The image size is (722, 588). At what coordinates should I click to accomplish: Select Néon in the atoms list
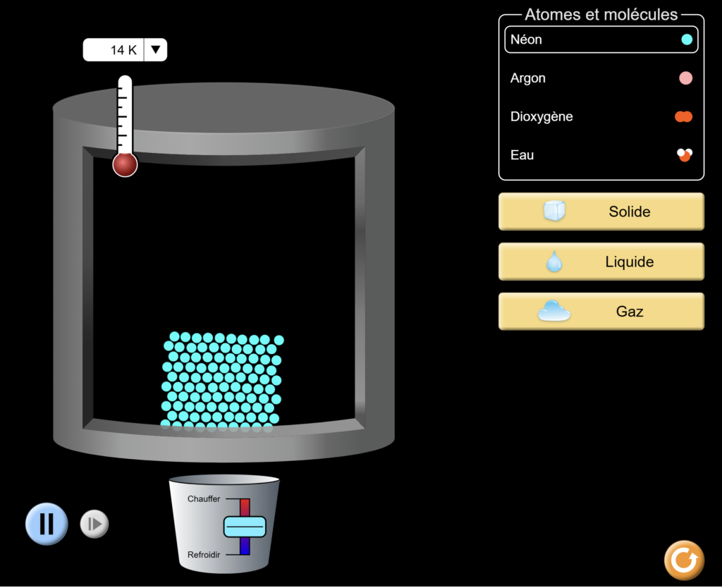pyautogui.click(x=601, y=39)
